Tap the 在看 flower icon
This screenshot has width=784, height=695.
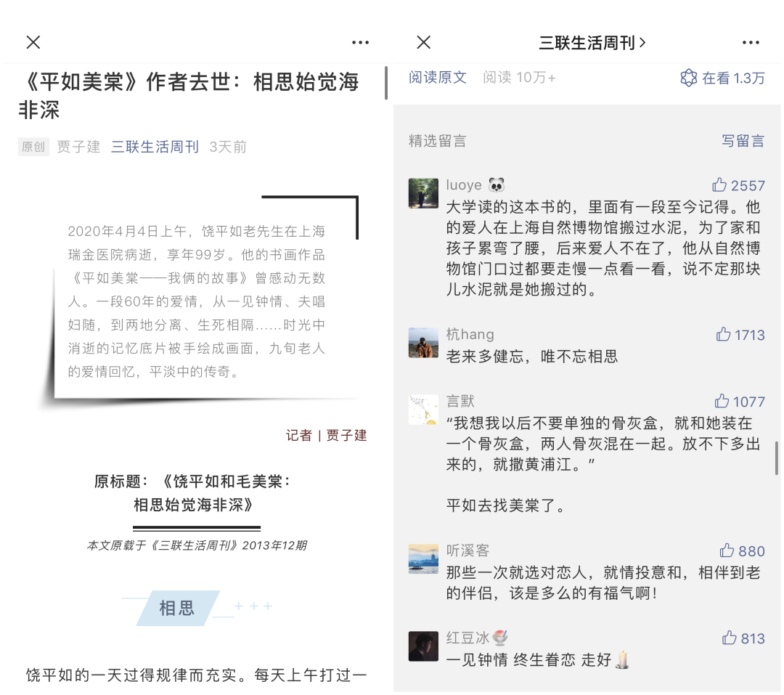tap(688, 78)
